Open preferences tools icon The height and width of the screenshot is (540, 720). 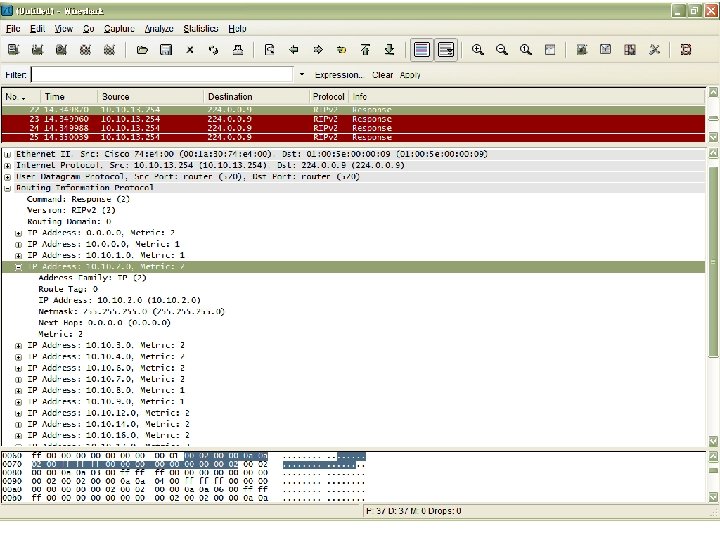point(654,50)
